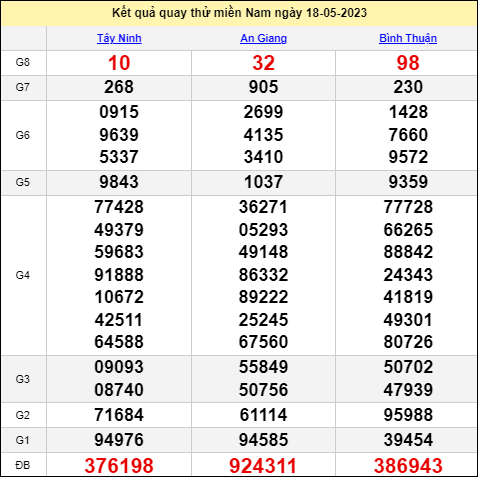The image size is (478, 477).
Task: Click Bình Thuận G3 number 47939
Action: [408, 390]
